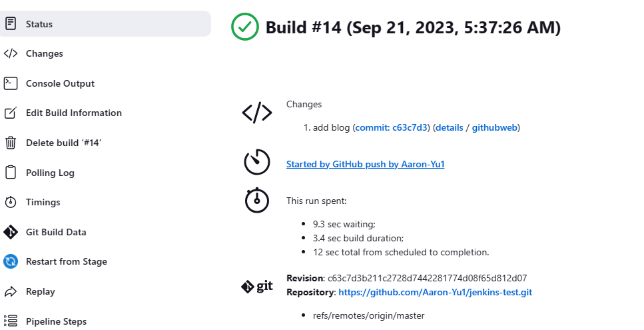Click the Replay arrow icon
This screenshot has height=330, width=644.
(11, 291)
